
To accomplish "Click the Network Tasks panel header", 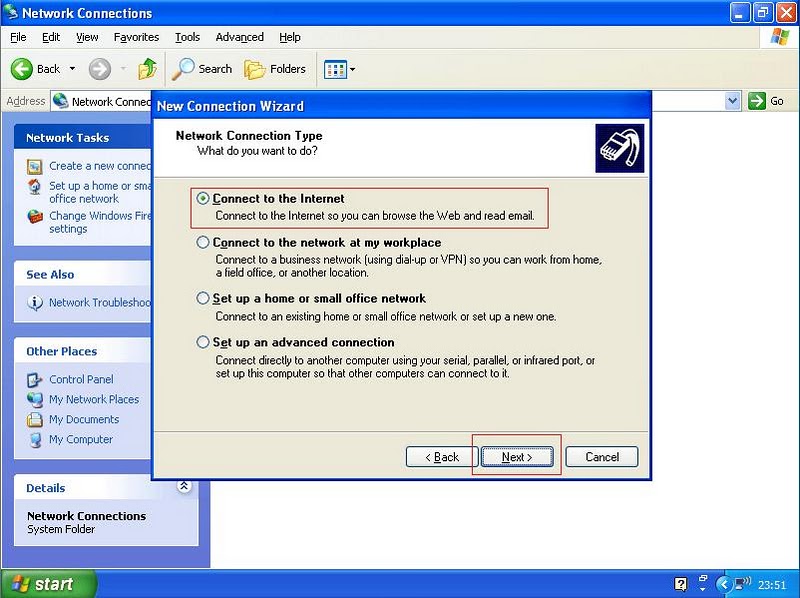I will [x=83, y=137].
